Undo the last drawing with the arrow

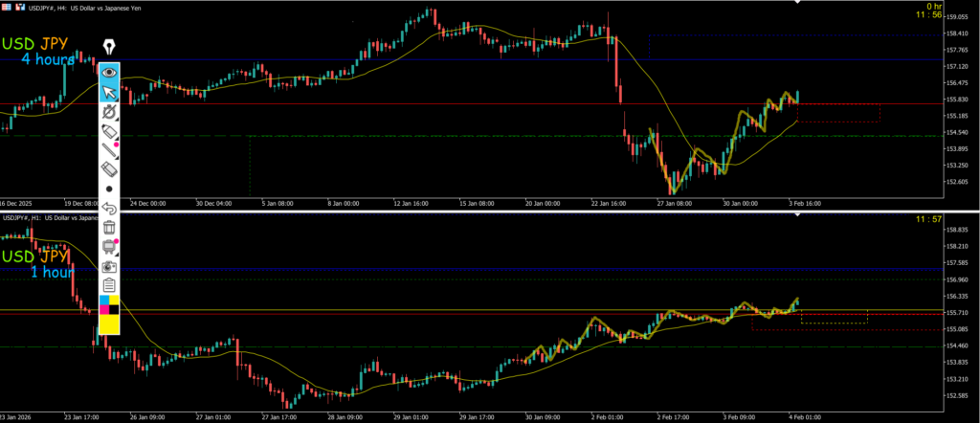tap(109, 208)
